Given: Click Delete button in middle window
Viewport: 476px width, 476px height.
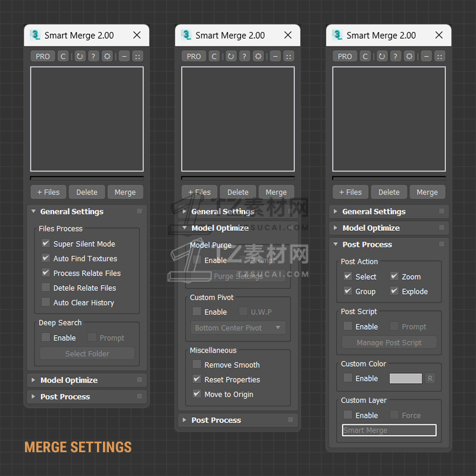Looking at the screenshot, I should [x=238, y=192].
